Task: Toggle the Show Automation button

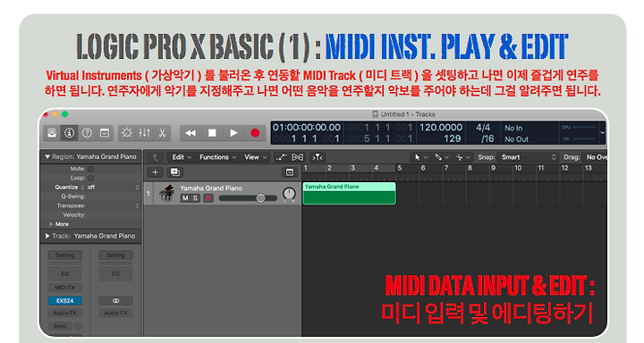Action: [282, 157]
